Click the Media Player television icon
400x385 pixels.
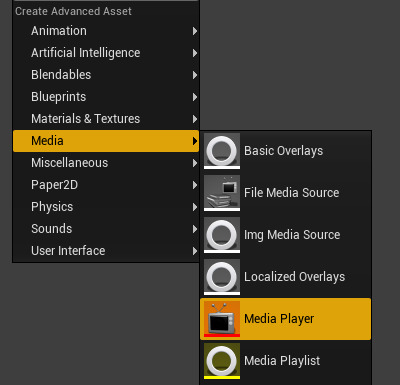coord(222,319)
